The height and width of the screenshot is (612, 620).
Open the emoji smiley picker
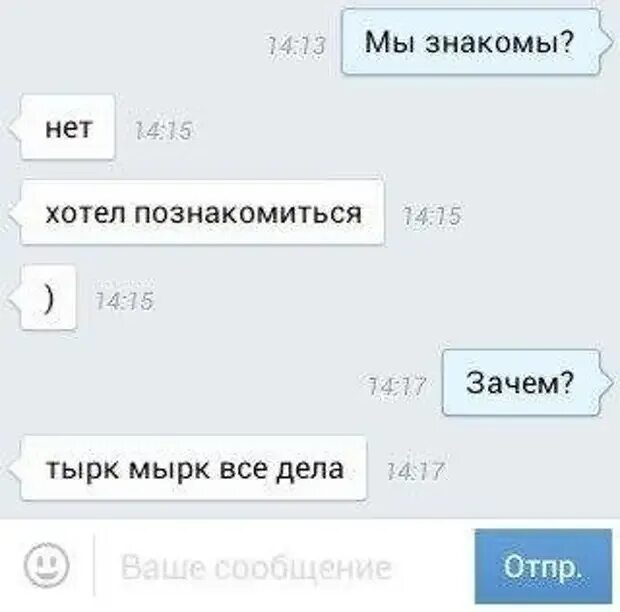(46, 565)
